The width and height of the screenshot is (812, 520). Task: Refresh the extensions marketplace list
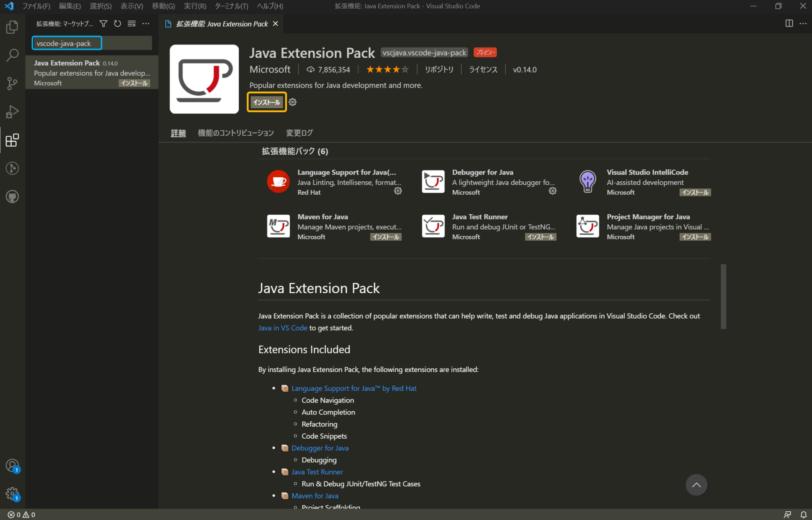[x=117, y=24]
